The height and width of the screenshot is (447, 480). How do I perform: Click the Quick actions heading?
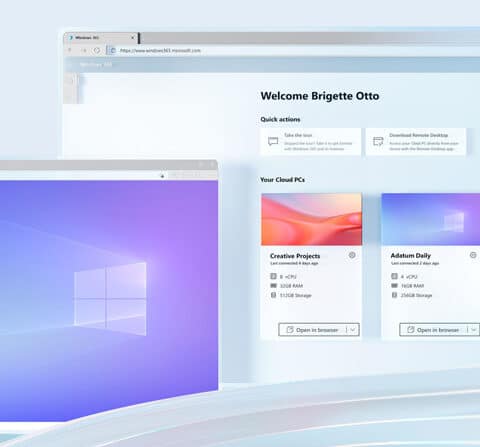pyautogui.click(x=280, y=119)
